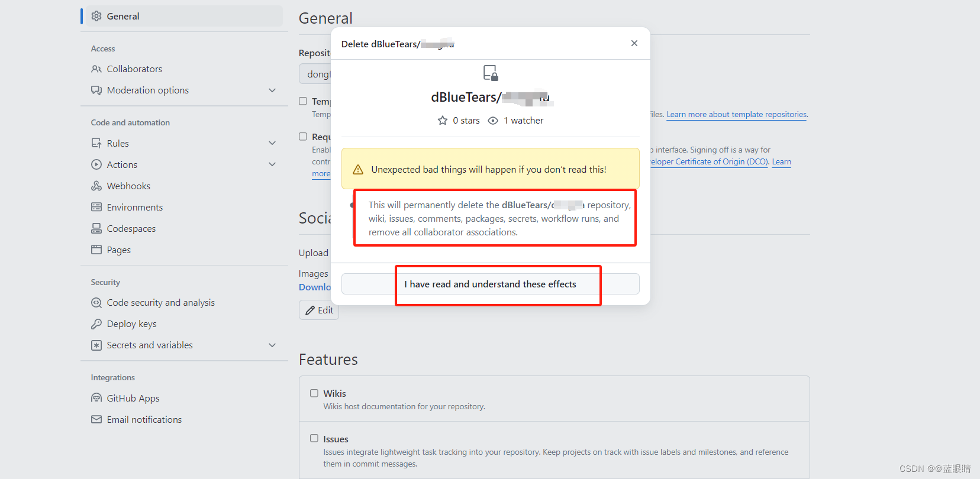Image resolution: width=980 pixels, height=479 pixels.
Task: Click the Actions play-circle icon
Action: 96,164
